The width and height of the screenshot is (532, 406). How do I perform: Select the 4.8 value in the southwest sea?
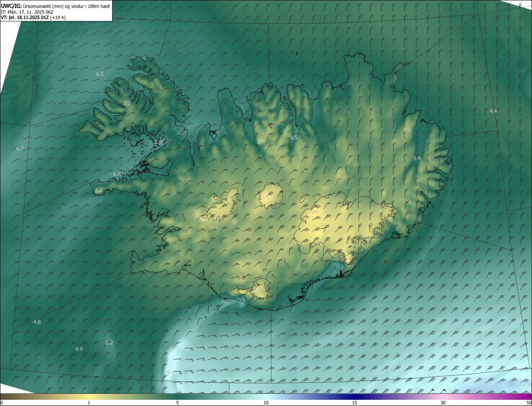[37, 322]
